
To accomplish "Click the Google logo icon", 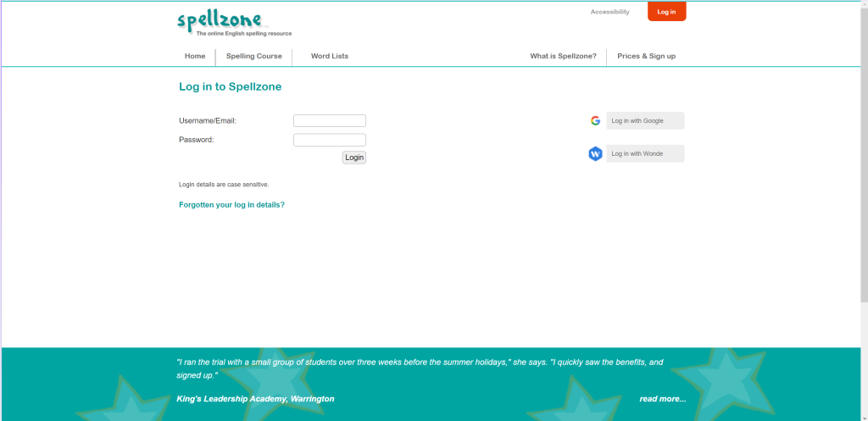I will pos(595,120).
